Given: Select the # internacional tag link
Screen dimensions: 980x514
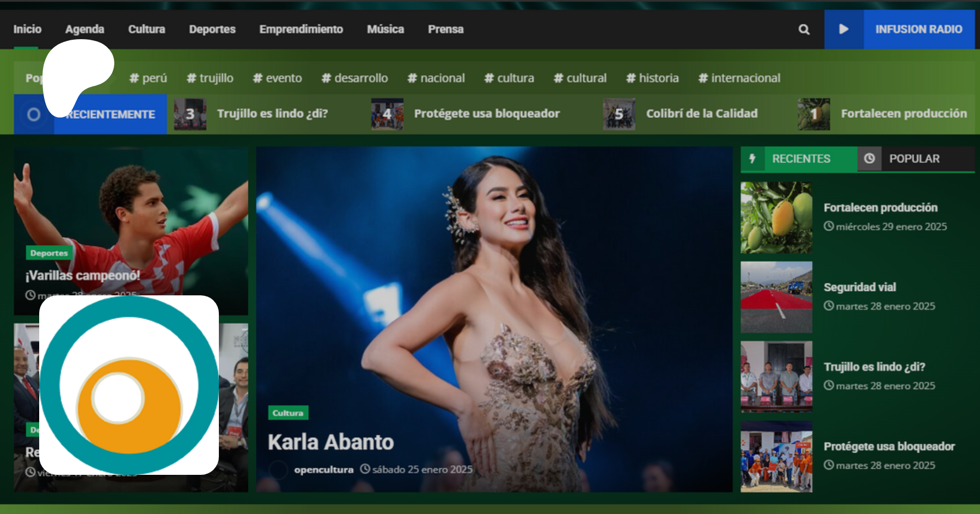Looking at the screenshot, I should click(739, 78).
